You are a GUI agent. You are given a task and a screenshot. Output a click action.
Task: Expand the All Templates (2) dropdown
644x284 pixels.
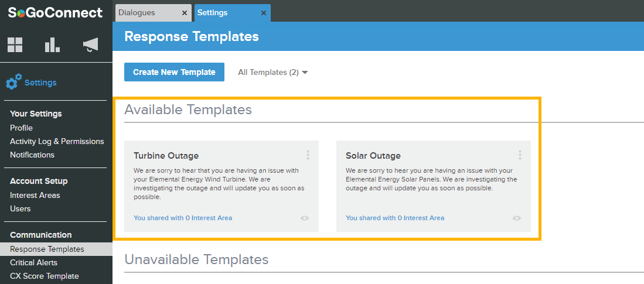[x=272, y=72]
